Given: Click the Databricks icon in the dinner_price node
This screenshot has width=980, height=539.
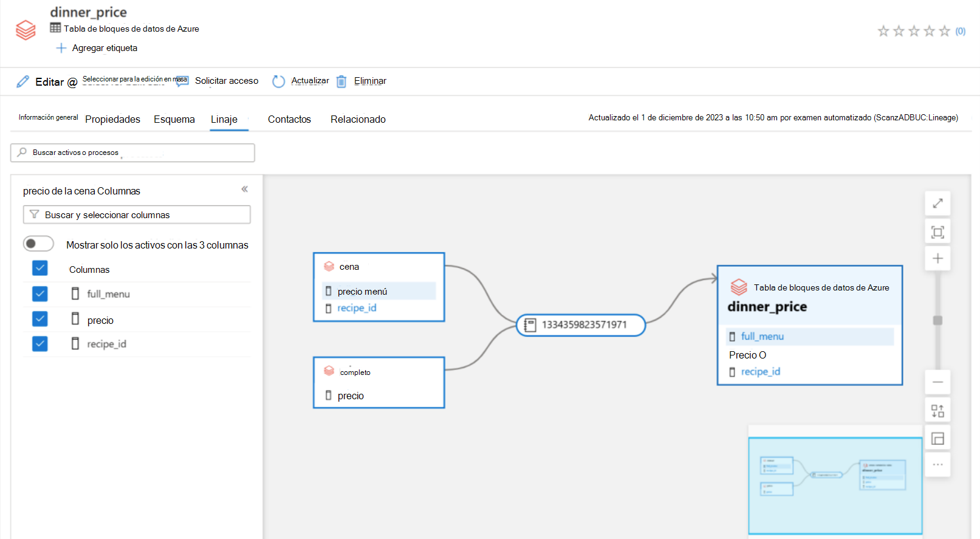Looking at the screenshot, I should pyautogui.click(x=739, y=287).
